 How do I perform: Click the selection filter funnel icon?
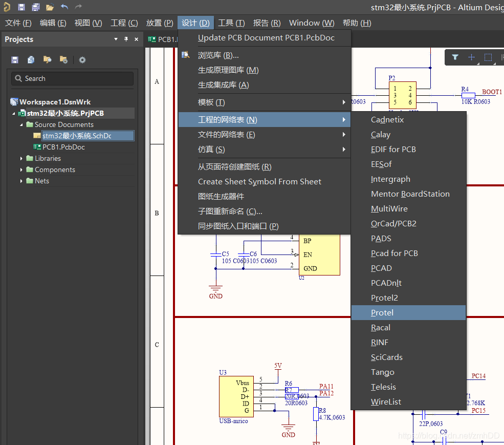pos(455,57)
